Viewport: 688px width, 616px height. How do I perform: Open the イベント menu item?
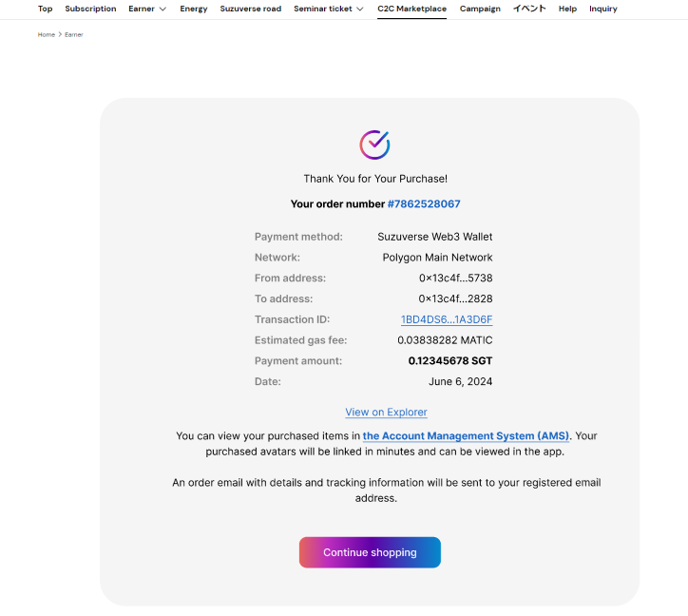529,9
